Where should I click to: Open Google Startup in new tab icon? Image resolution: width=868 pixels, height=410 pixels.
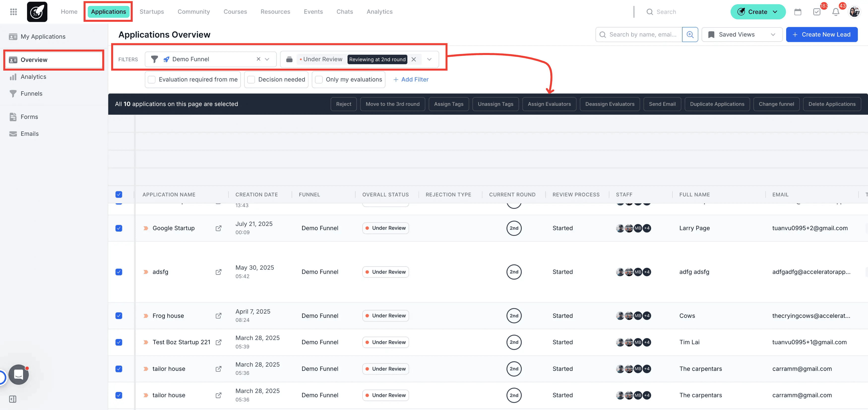coord(218,228)
